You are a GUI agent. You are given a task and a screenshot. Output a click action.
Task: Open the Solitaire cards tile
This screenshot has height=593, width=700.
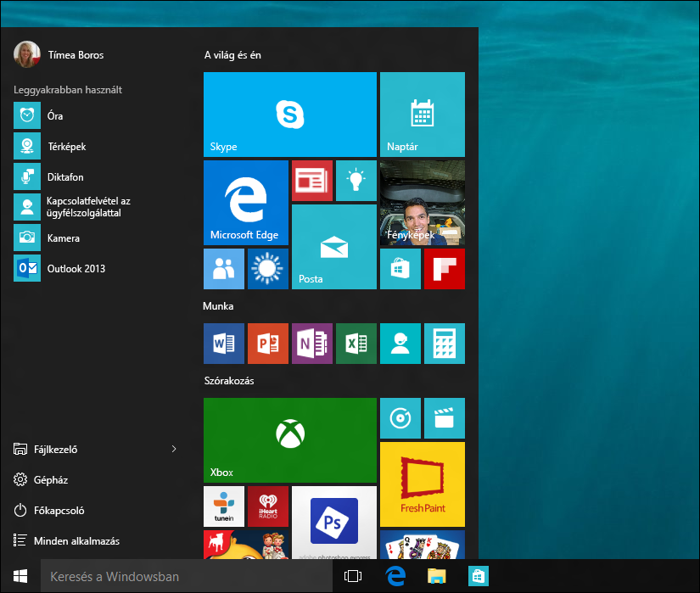(423, 545)
